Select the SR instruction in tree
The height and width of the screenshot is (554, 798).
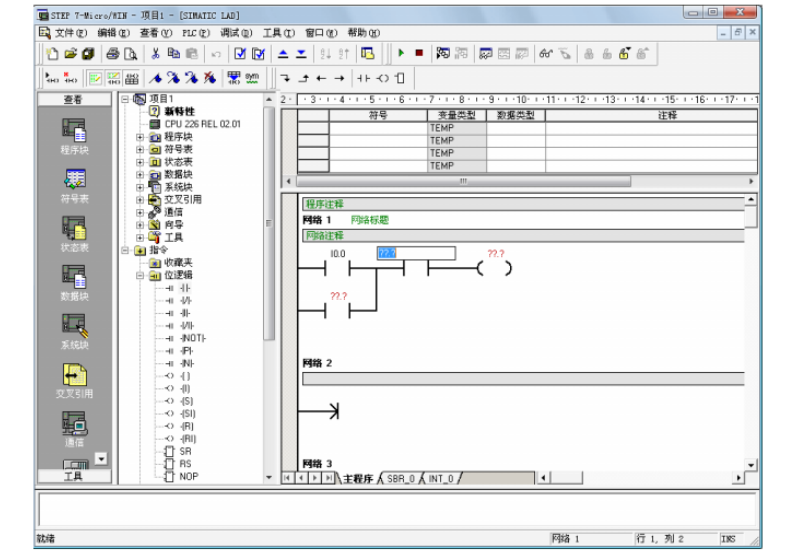tap(185, 451)
